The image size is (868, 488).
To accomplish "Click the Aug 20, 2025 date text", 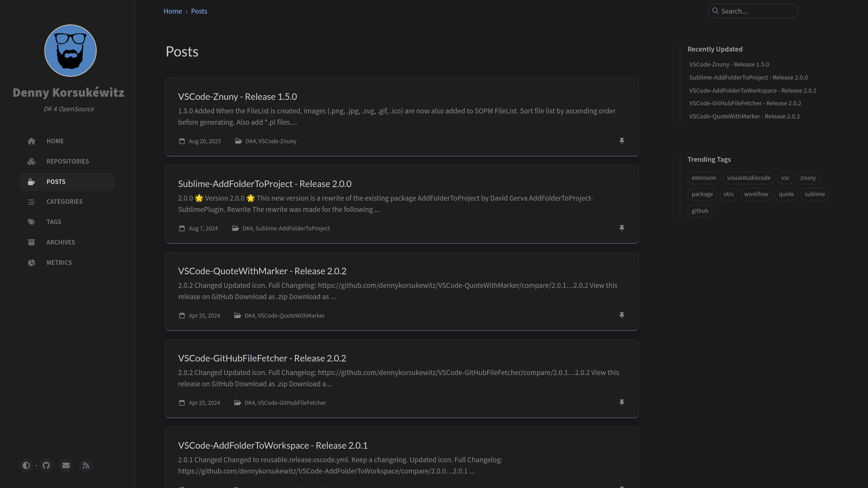I will [205, 141].
